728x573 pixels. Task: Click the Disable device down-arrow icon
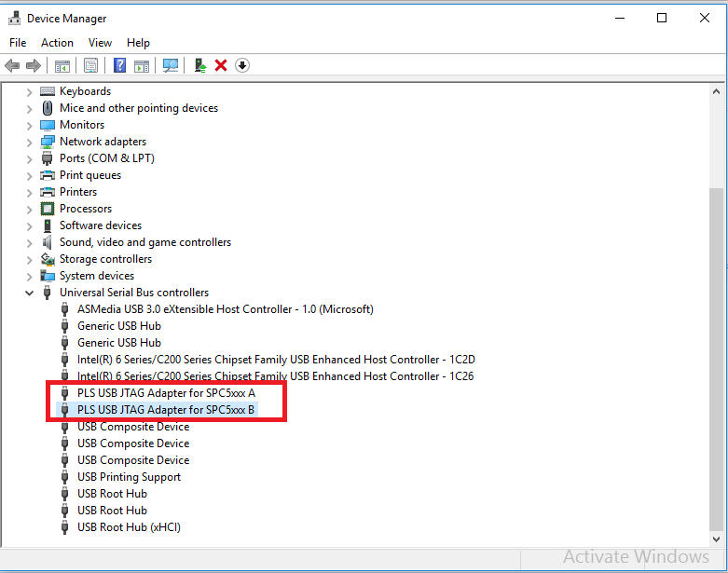(242, 65)
